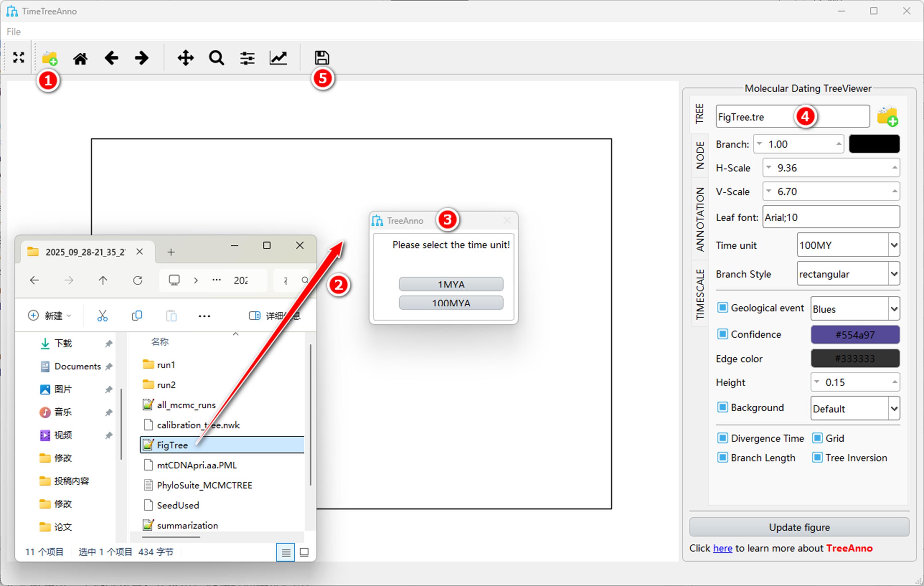The height and width of the screenshot is (586, 924).
Task: Toggle the Grid checkbox
Action: (817, 437)
